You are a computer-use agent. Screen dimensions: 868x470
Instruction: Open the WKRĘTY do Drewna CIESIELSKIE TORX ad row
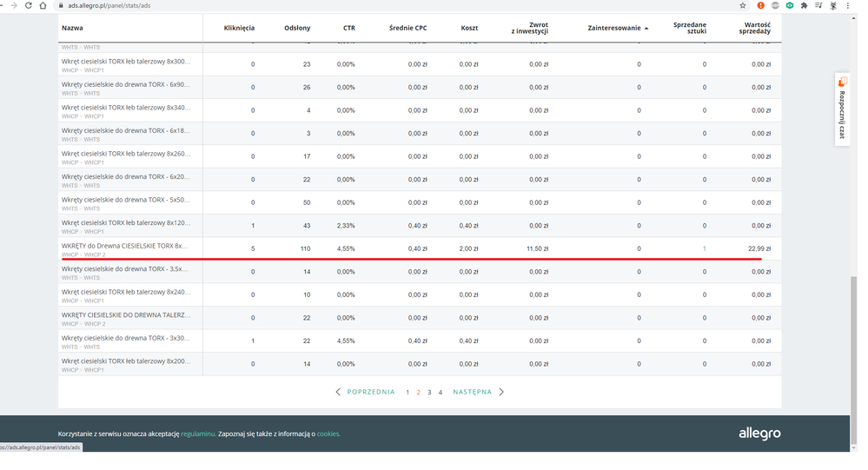124,246
